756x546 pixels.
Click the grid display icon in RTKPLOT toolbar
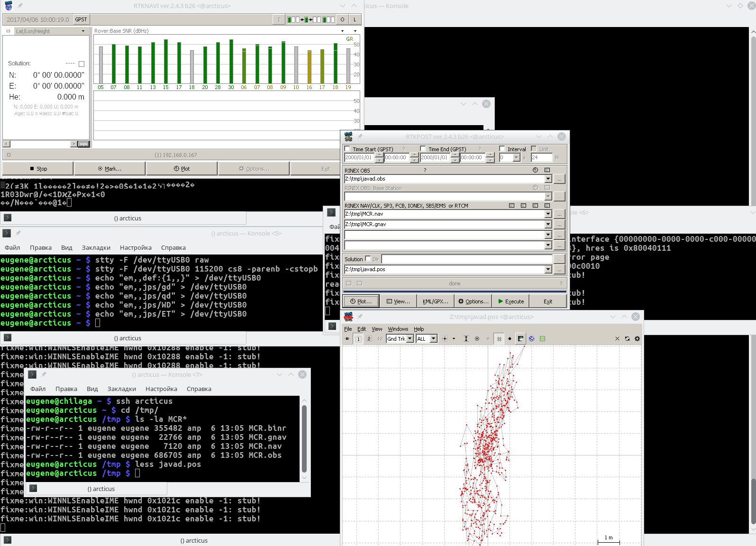click(499, 339)
